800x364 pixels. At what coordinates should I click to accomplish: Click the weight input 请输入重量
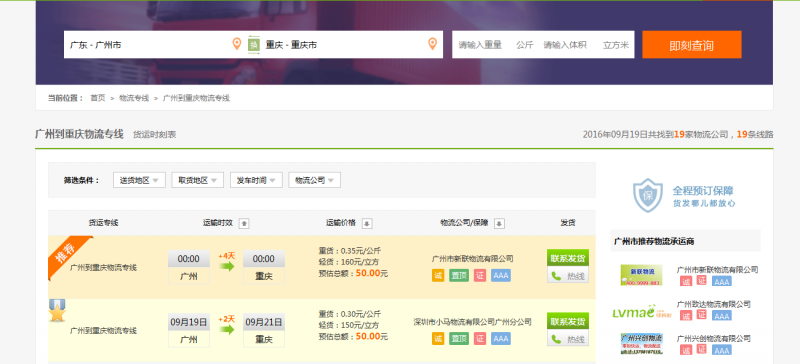point(480,45)
